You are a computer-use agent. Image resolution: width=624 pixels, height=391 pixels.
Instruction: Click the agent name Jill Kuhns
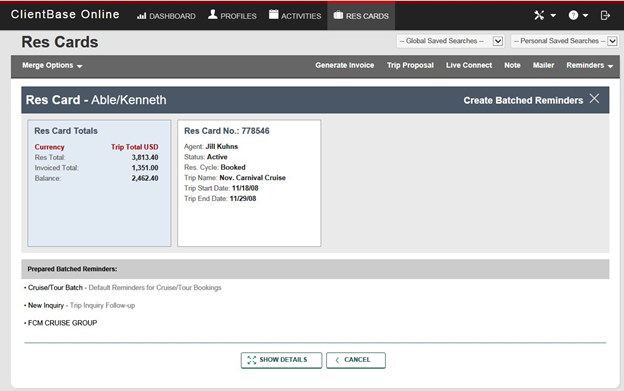[x=222, y=146]
